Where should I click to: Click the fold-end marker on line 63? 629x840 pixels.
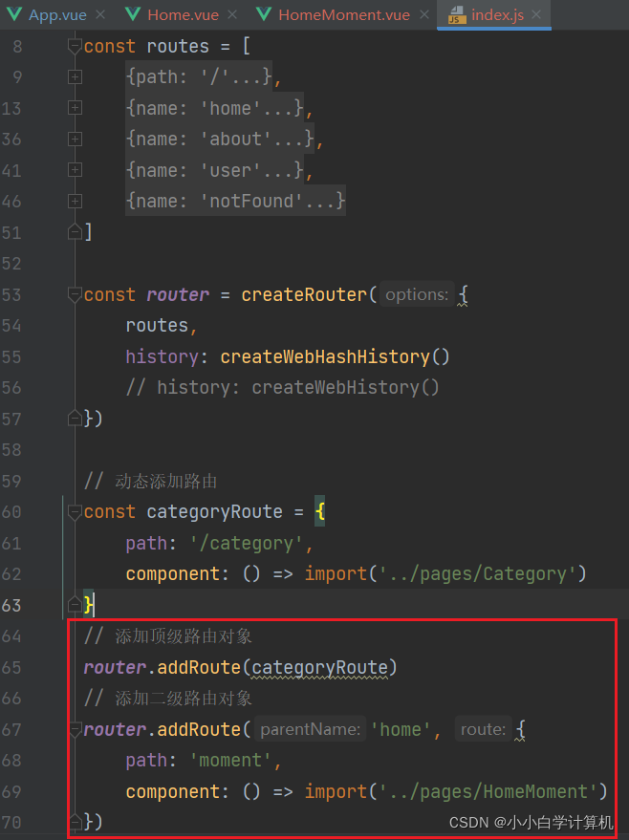[75, 605]
